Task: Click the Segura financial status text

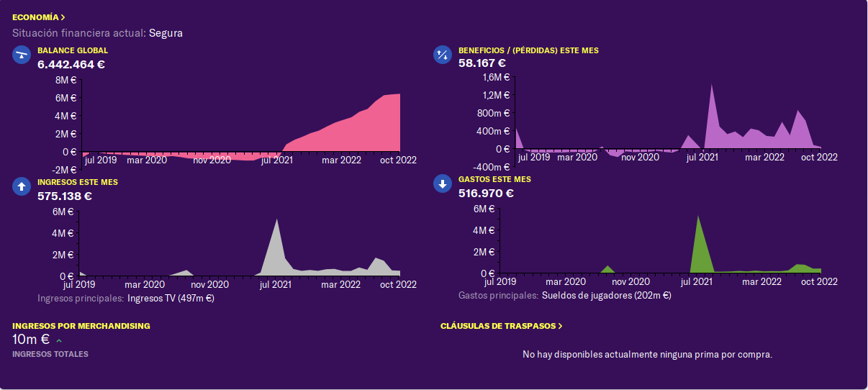Action: point(166,33)
